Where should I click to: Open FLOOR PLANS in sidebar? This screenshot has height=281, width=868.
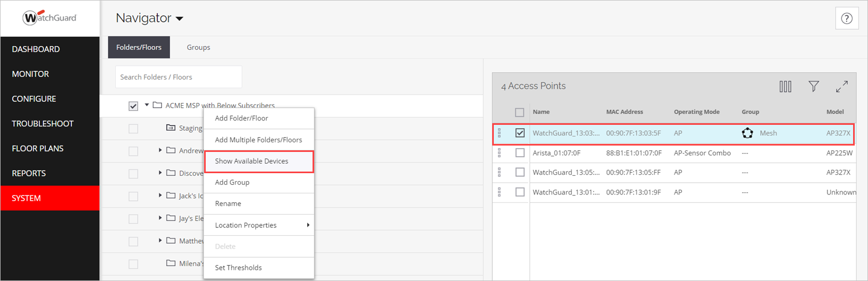(x=50, y=148)
